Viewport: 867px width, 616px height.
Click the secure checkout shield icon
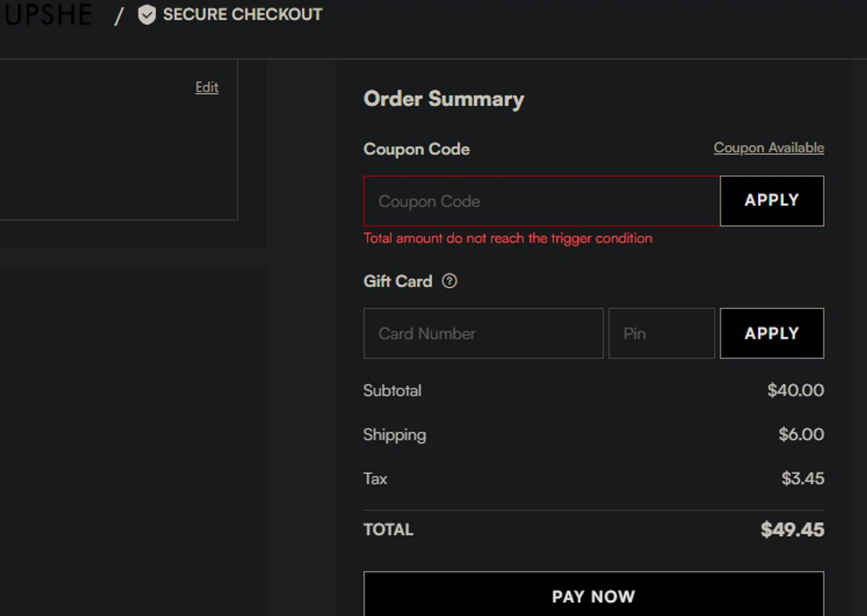(147, 14)
